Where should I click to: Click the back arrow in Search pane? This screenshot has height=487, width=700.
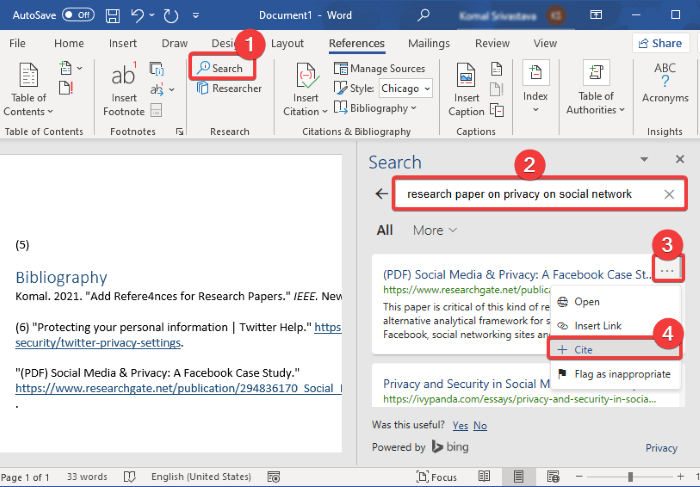380,194
